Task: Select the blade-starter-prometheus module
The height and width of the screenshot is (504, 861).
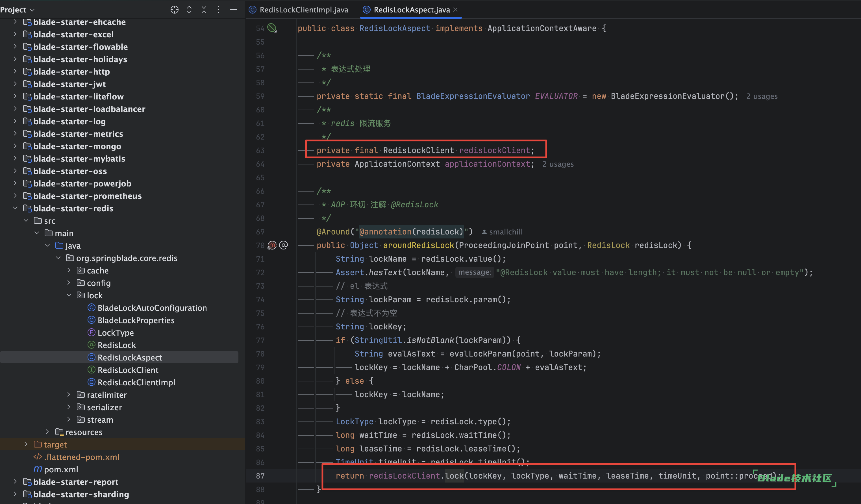Action: [x=88, y=196]
